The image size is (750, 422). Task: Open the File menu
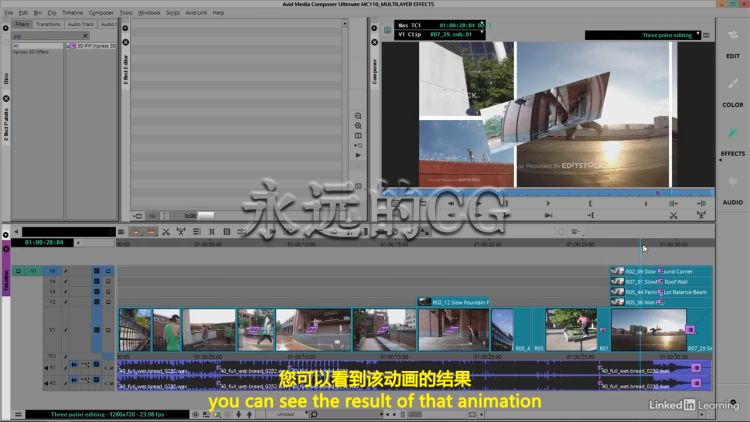click(x=9, y=13)
